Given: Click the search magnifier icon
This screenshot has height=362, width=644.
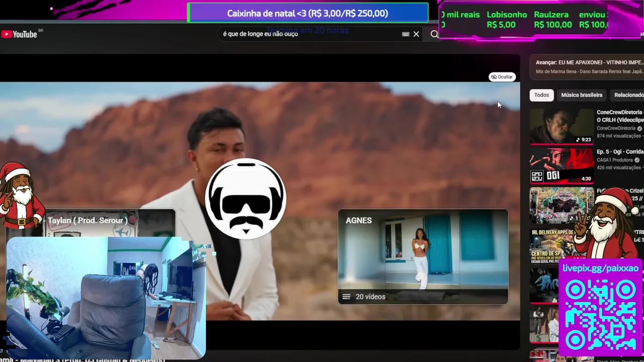Looking at the screenshot, I should tap(434, 34).
